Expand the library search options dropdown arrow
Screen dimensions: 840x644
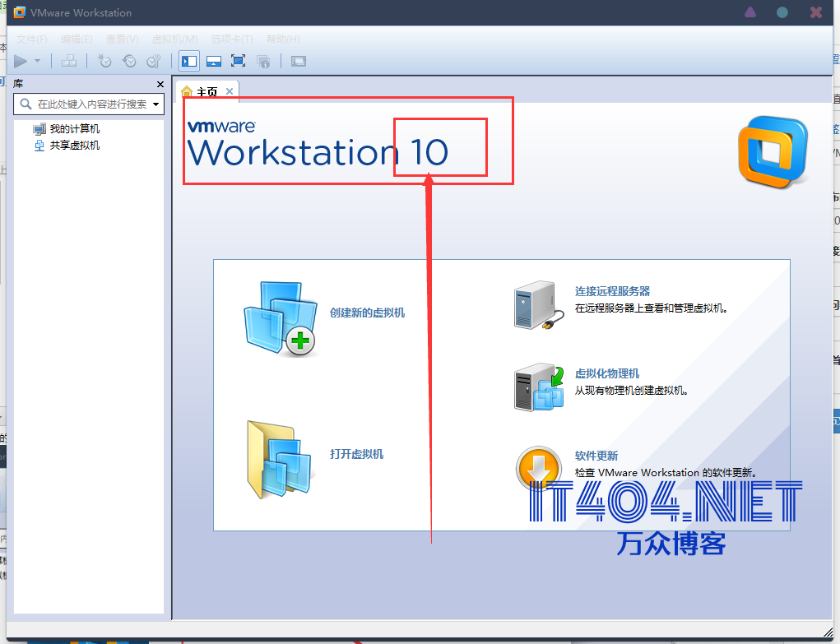(x=155, y=104)
